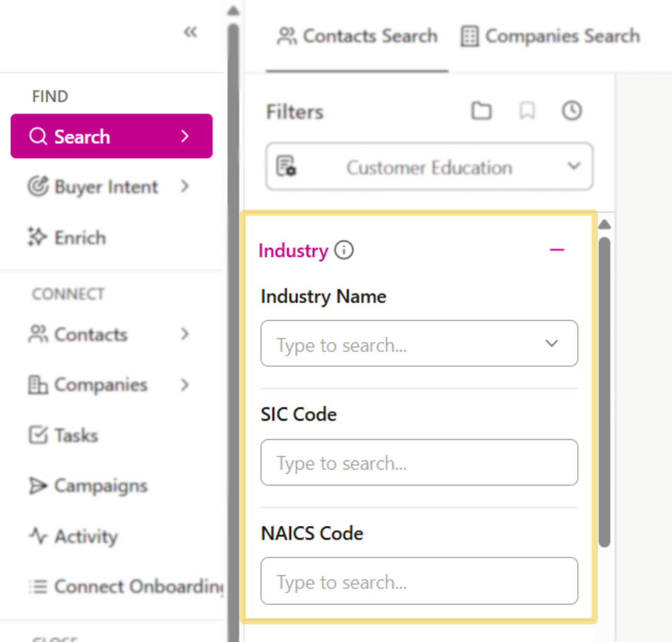Open recent search history clock icon
This screenshot has width=672, height=642.
[x=571, y=111]
